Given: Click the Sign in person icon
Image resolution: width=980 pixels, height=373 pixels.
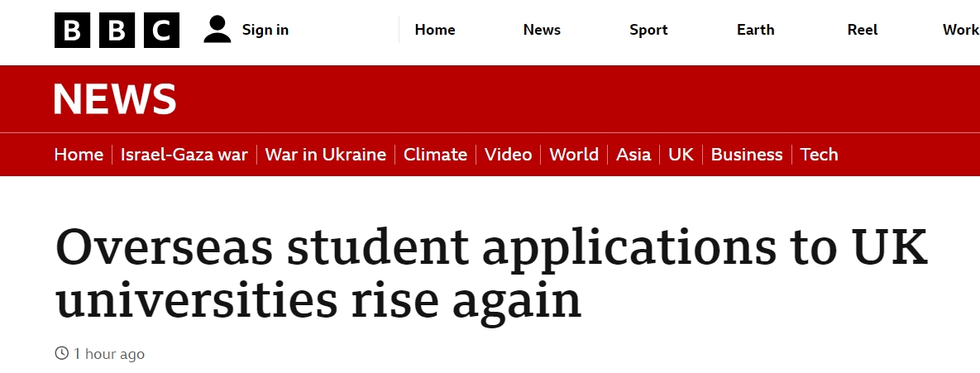Looking at the screenshot, I should (218, 30).
